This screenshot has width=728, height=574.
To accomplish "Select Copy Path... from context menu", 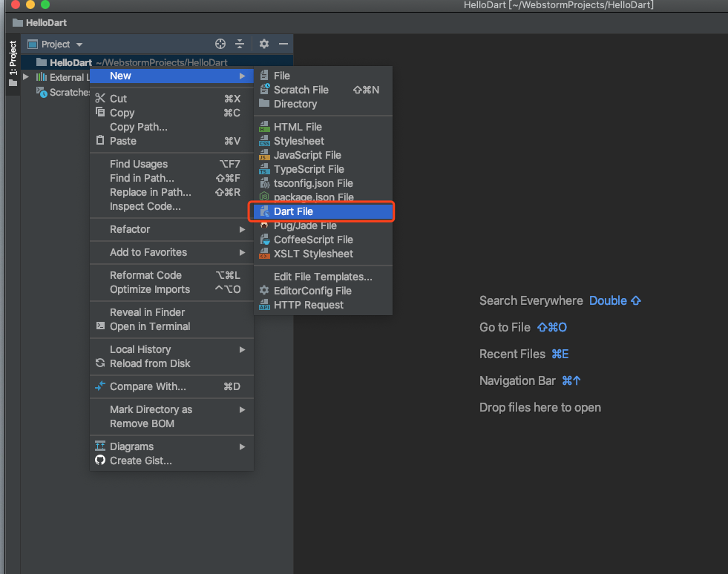I will pyautogui.click(x=171, y=127).
